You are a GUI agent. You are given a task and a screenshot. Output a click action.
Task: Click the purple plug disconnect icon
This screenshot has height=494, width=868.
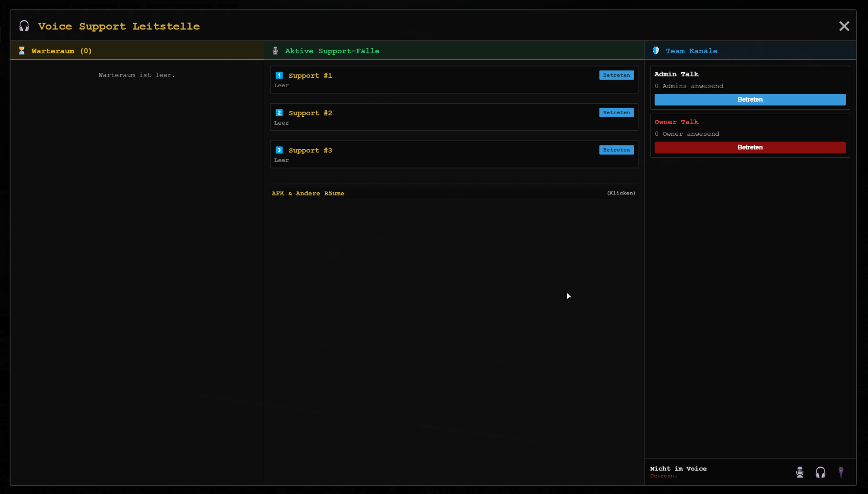click(x=841, y=472)
